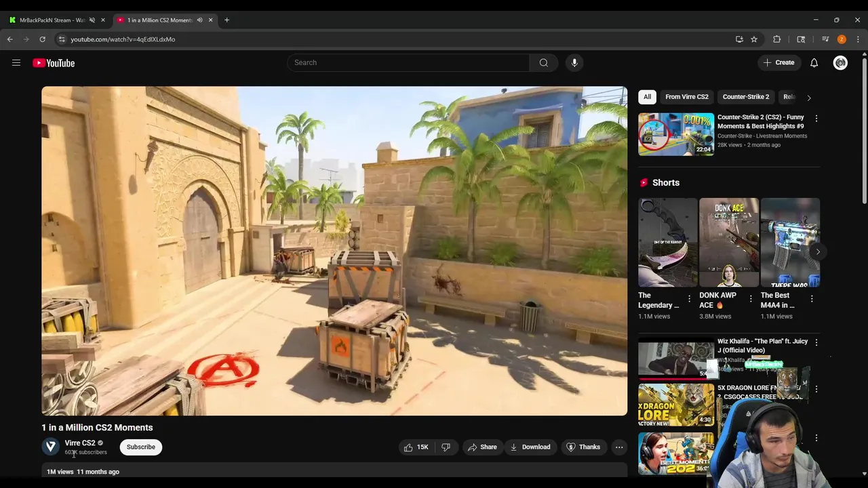Open The Legendary short thumbnail

point(667,243)
